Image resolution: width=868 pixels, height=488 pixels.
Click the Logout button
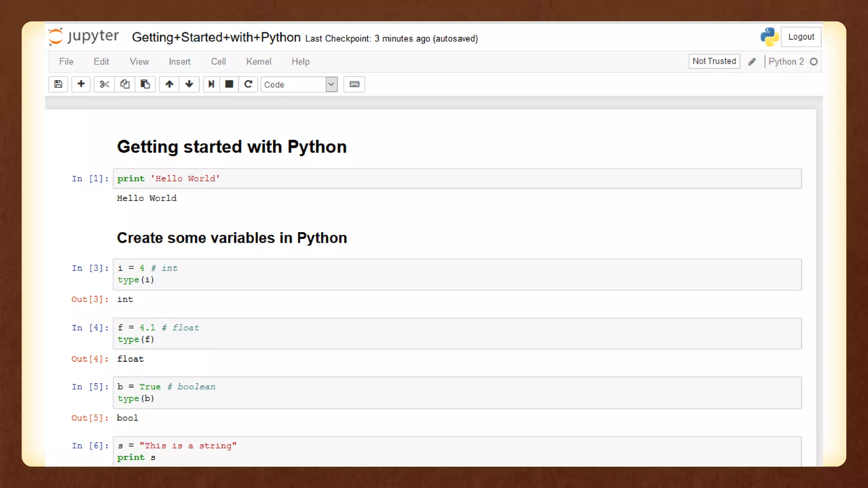coord(801,37)
